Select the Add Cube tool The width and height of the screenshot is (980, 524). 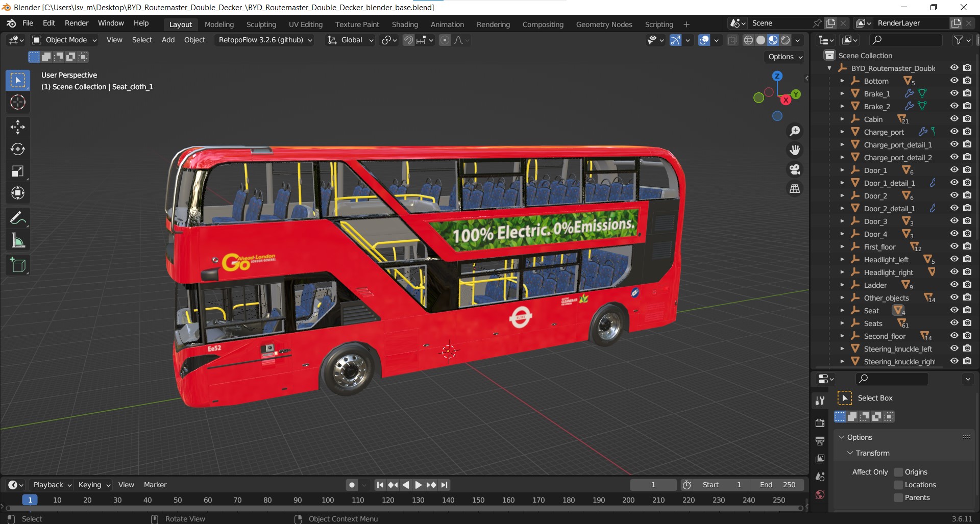(x=18, y=265)
